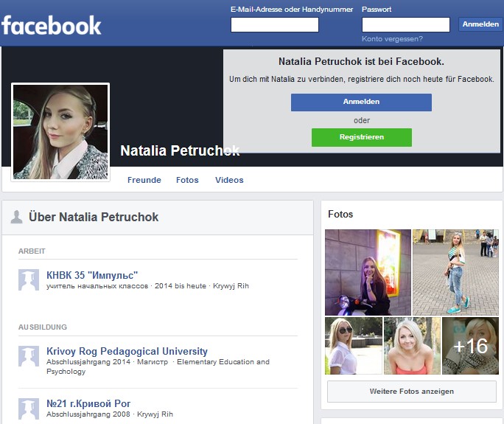Screen dimensions: 504x424
Task: Click the text "учитель начальных классов"
Action: [97, 286]
